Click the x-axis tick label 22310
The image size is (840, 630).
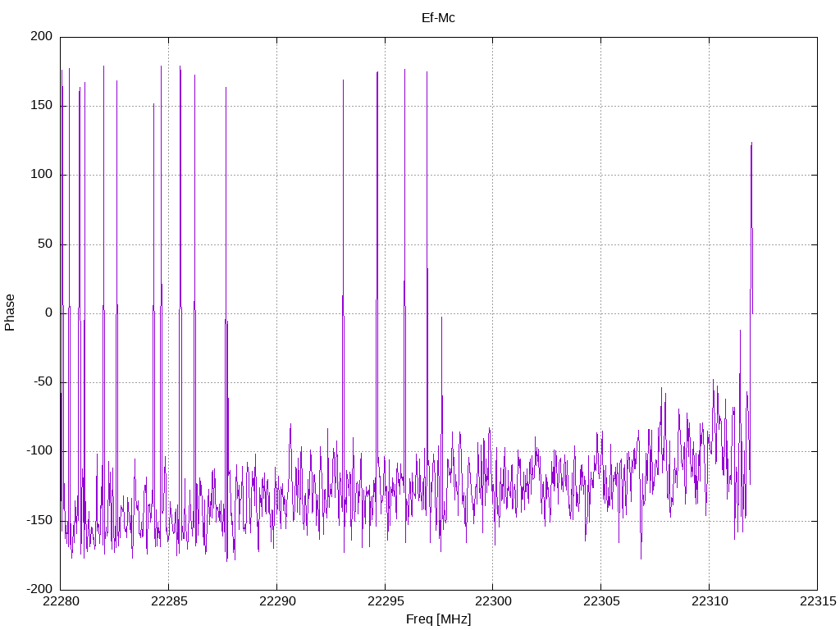[x=710, y=601]
